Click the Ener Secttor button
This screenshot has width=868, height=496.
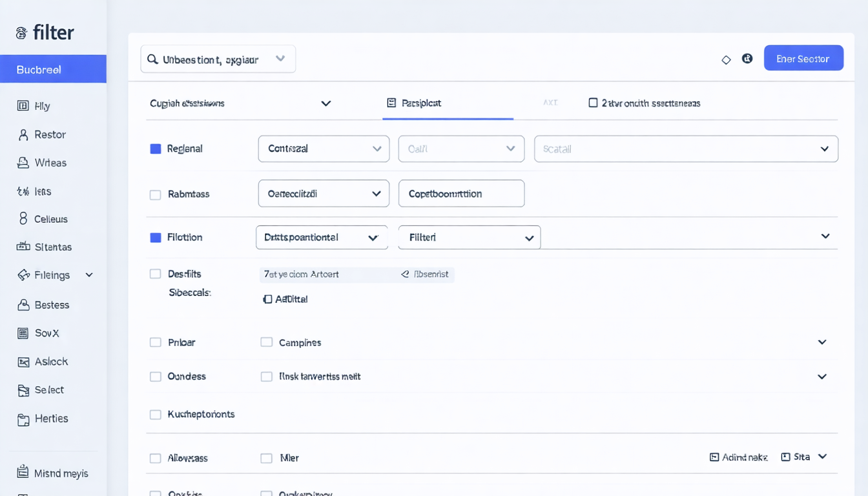click(x=803, y=58)
